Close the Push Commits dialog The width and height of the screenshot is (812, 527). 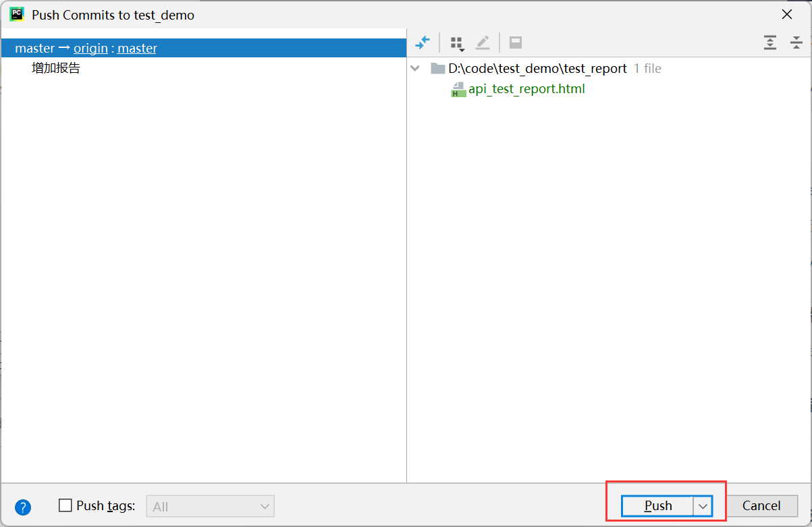click(x=787, y=14)
